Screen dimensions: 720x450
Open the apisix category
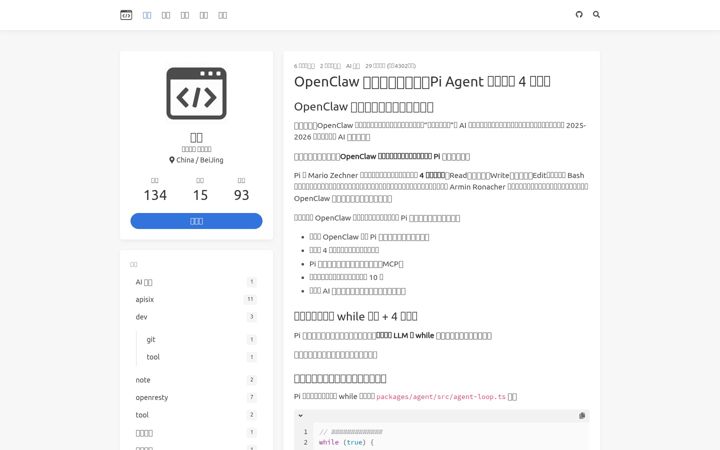pyautogui.click(x=196, y=299)
